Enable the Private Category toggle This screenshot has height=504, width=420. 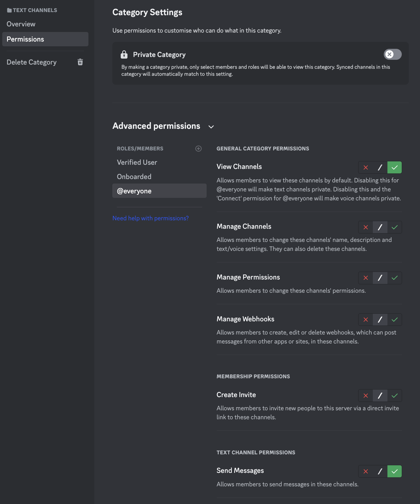point(392,54)
